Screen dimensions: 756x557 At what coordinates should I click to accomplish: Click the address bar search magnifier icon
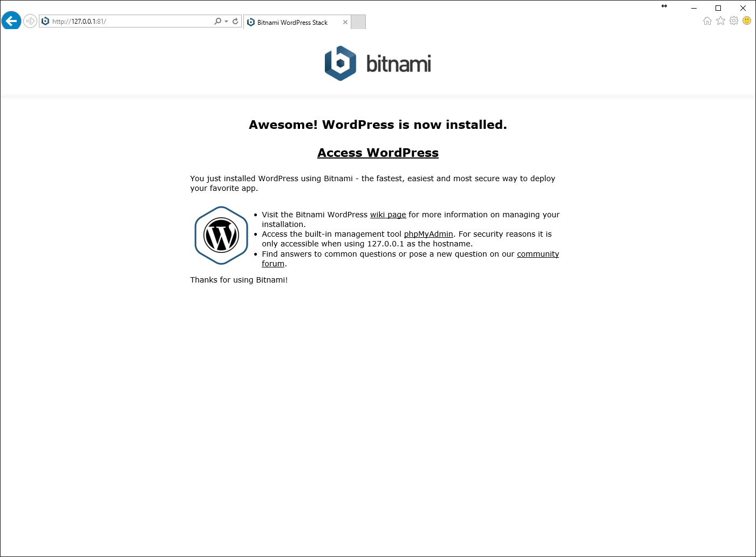(x=217, y=21)
